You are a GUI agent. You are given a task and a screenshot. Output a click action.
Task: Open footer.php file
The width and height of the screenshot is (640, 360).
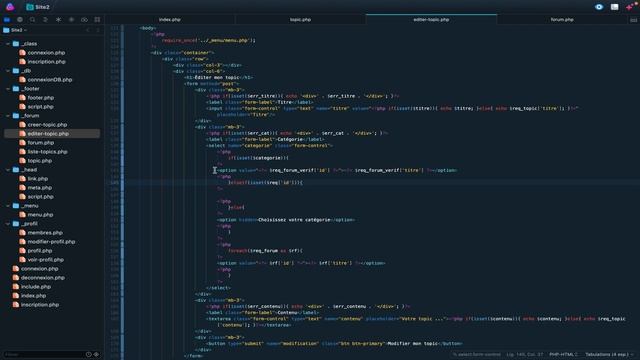(x=40, y=98)
